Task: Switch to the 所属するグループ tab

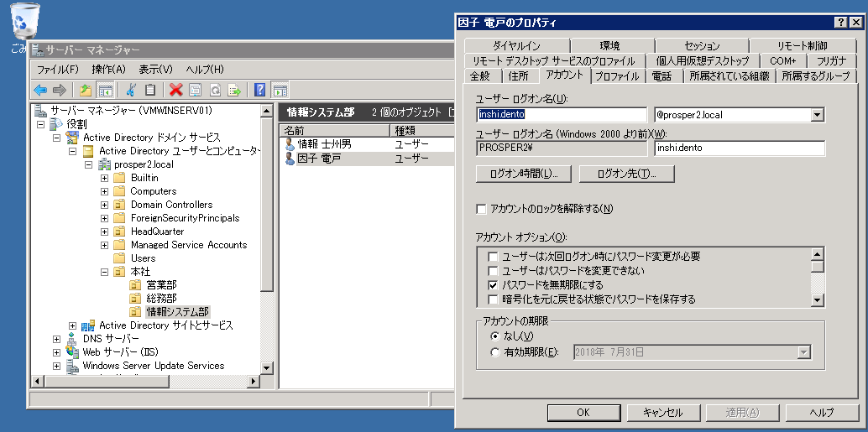Action: [x=815, y=76]
